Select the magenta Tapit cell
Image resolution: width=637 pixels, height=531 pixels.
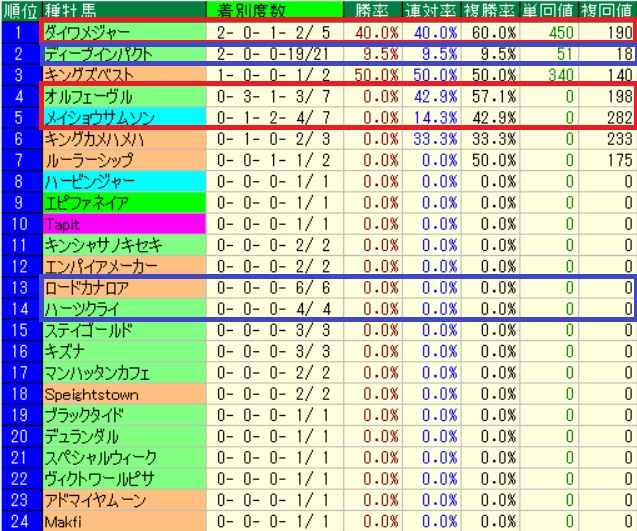tap(124, 224)
